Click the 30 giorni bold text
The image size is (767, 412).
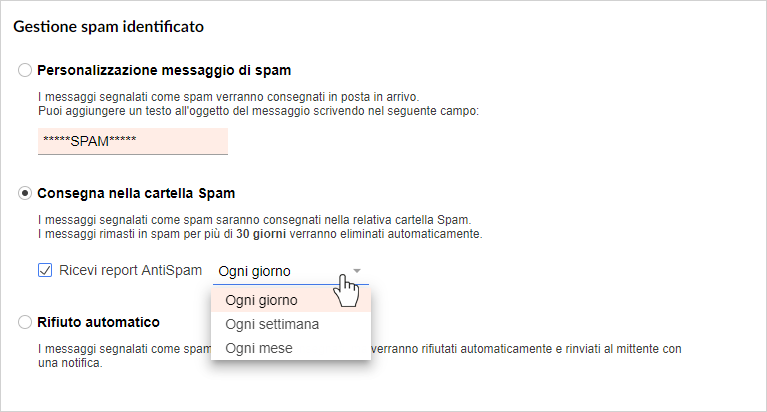point(261,234)
